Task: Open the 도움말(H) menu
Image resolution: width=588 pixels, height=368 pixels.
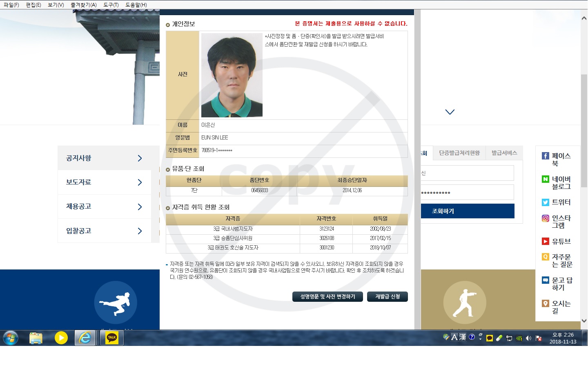Action: click(136, 5)
